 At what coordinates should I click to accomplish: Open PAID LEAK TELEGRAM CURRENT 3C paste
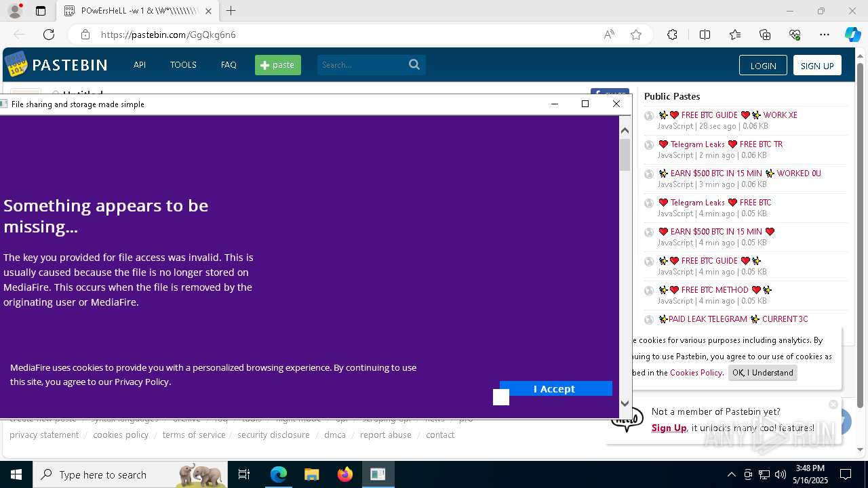733,319
